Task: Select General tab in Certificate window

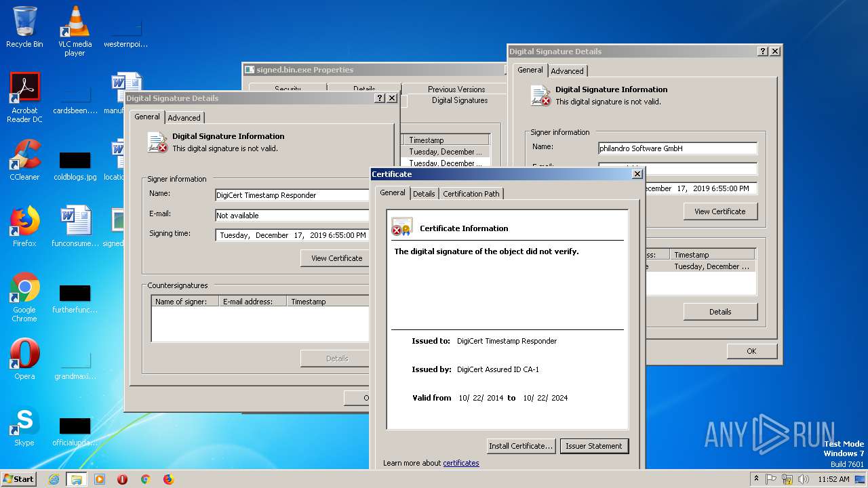Action: (393, 192)
